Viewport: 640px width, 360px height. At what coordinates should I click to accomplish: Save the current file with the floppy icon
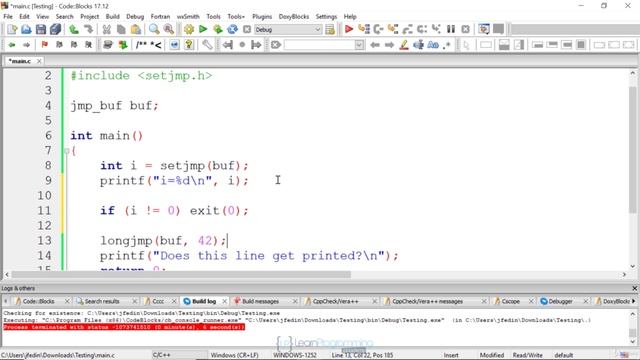[x=41, y=29]
